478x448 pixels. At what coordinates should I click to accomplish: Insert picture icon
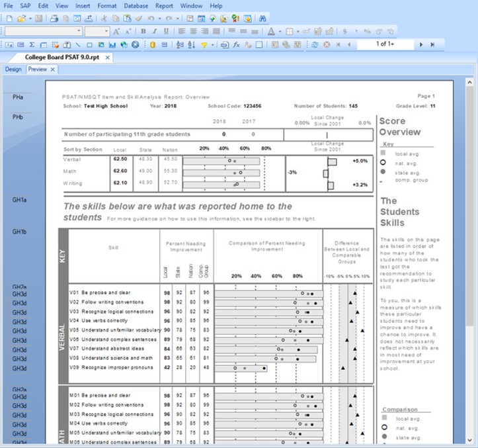(x=101, y=45)
